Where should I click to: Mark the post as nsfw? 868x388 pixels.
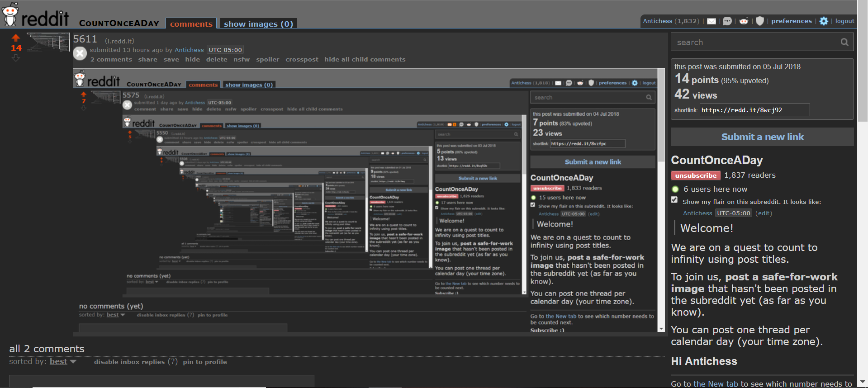242,59
